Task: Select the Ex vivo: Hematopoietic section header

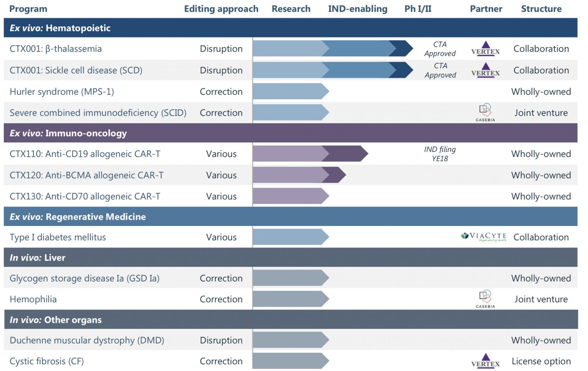Action: [x=60, y=28]
